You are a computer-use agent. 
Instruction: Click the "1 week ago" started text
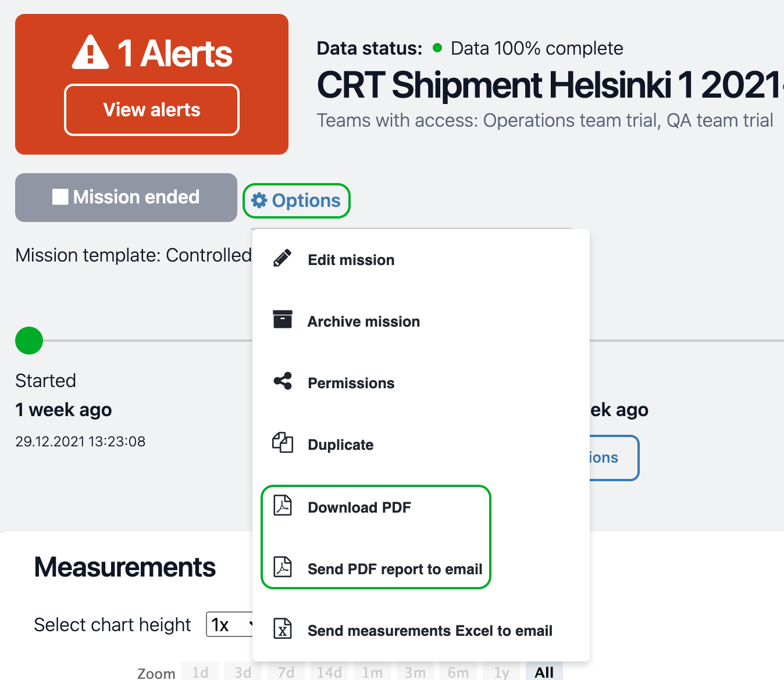[x=63, y=410]
